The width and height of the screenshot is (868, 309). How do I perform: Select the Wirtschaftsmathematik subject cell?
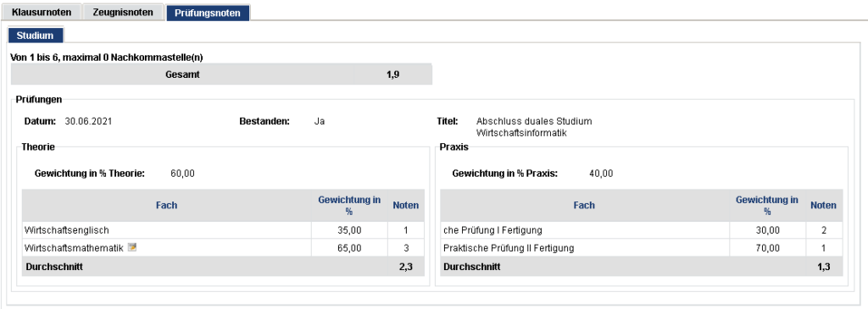tap(167, 248)
